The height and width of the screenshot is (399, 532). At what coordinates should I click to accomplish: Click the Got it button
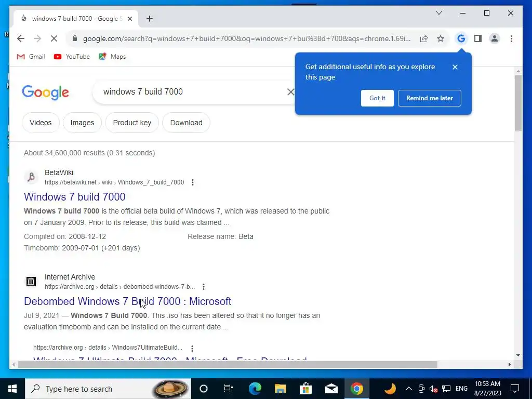pyautogui.click(x=377, y=98)
